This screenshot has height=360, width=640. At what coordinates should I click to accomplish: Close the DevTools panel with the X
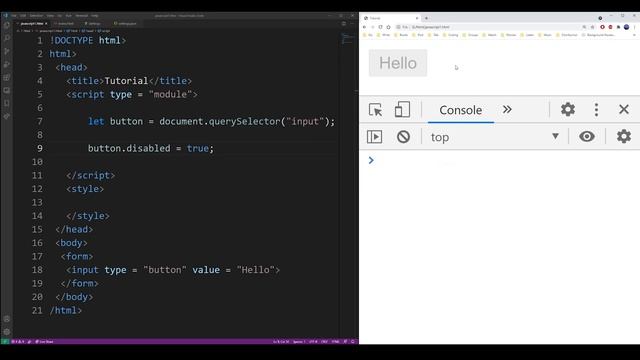(x=624, y=109)
